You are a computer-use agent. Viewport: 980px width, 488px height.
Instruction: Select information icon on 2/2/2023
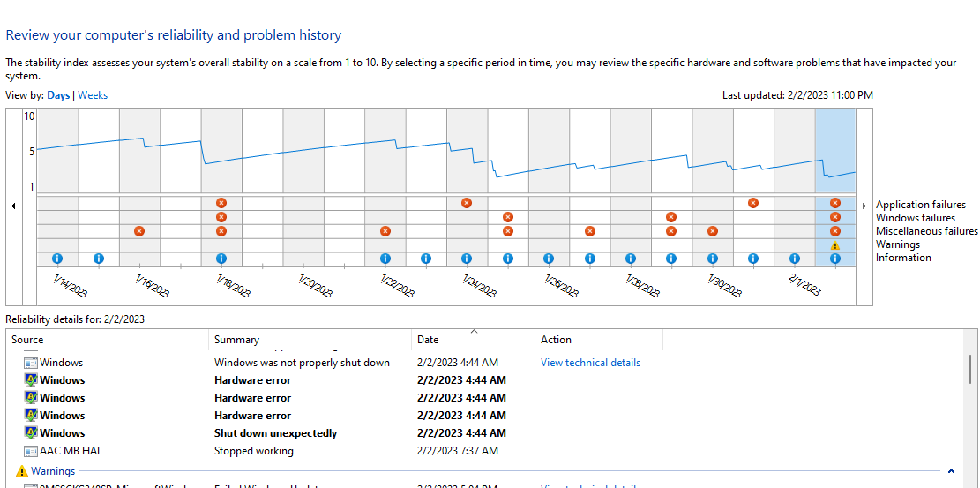[835, 259]
